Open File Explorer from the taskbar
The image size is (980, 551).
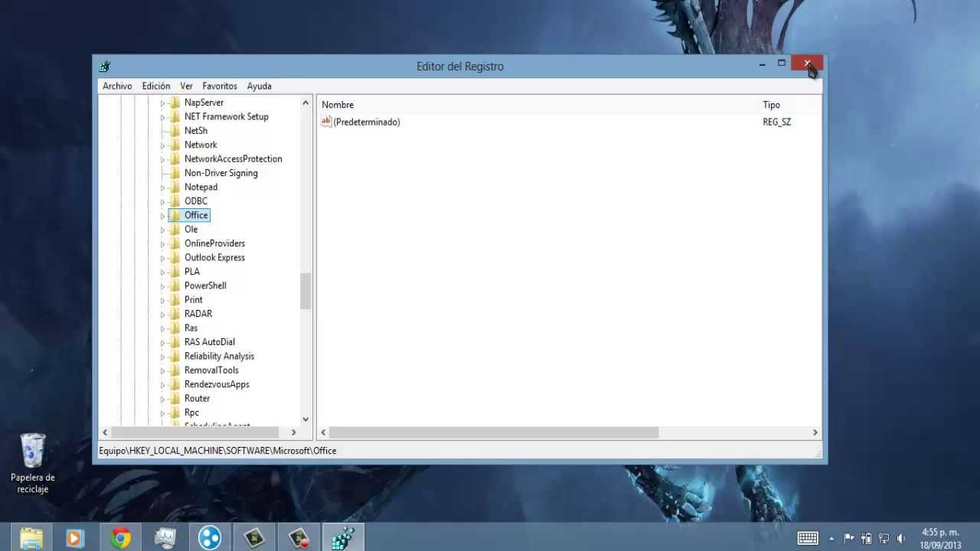31,538
